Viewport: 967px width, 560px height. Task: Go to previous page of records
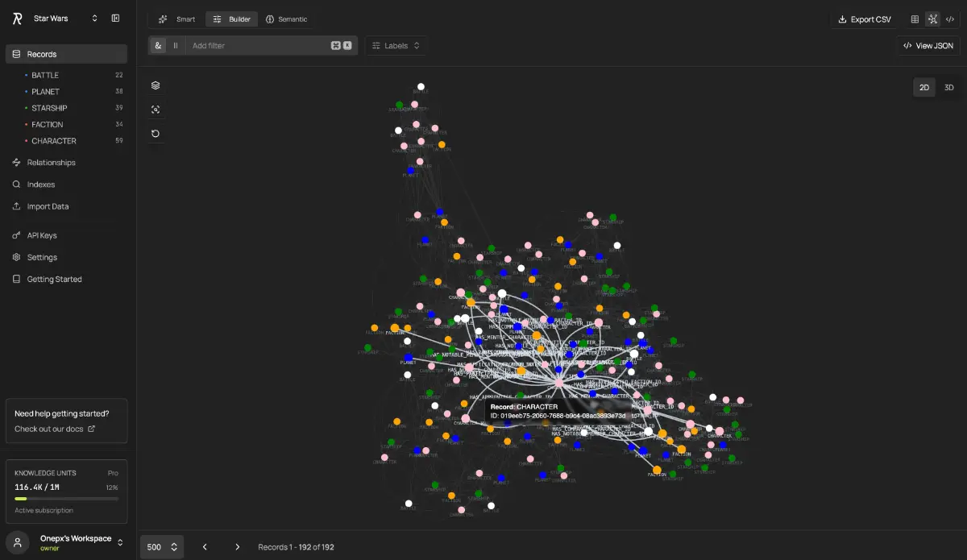point(205,547)
